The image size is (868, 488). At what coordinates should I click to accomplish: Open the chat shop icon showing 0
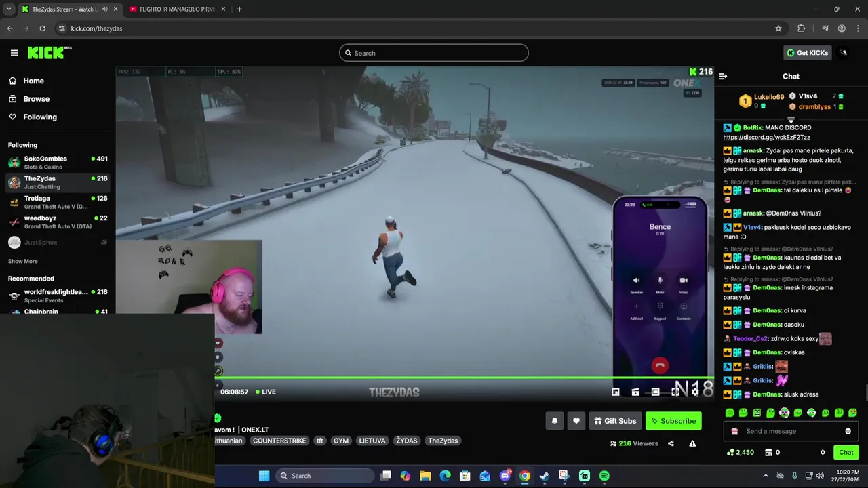click(x=772, y=452)
